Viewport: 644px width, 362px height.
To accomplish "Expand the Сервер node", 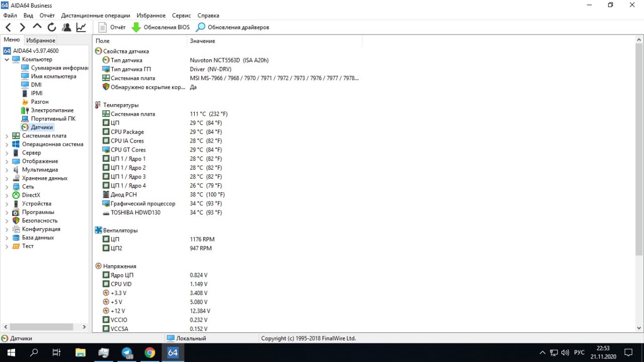I will point(7,153).
